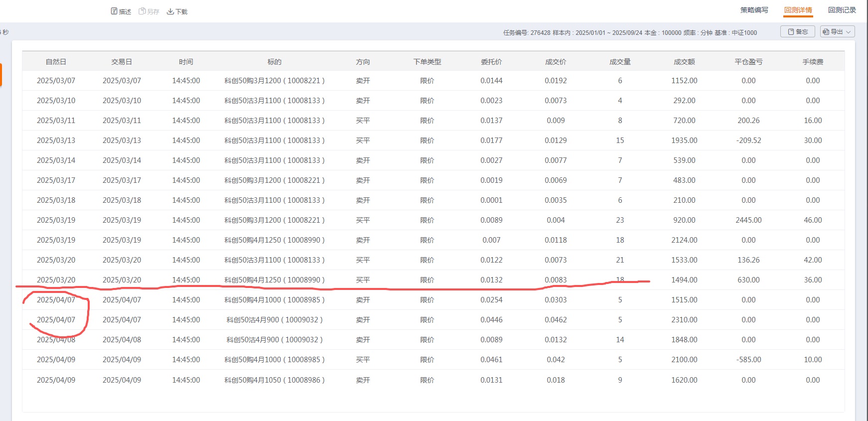
Task: Switch to the 策略编写 tab
Action: coord(754,10)
